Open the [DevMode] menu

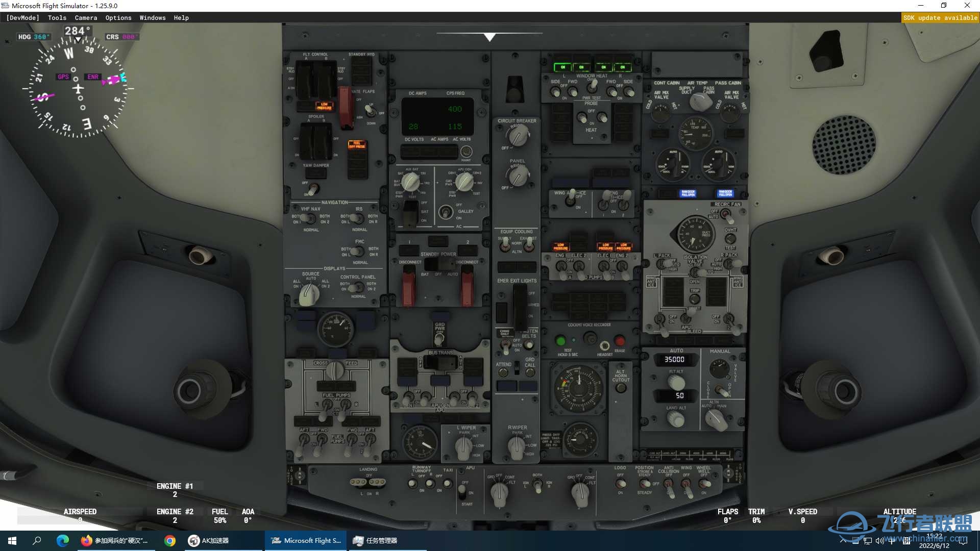(x=22, y=18)
